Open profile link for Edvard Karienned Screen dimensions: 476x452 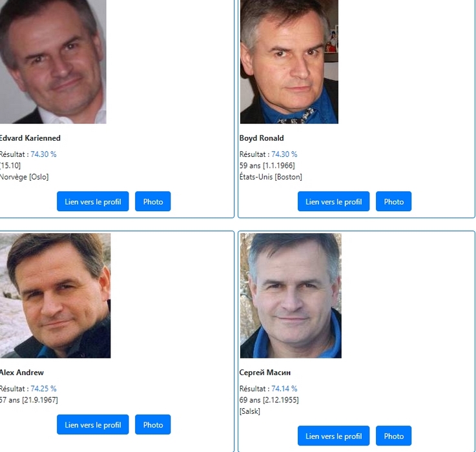[x=92, y=201]
